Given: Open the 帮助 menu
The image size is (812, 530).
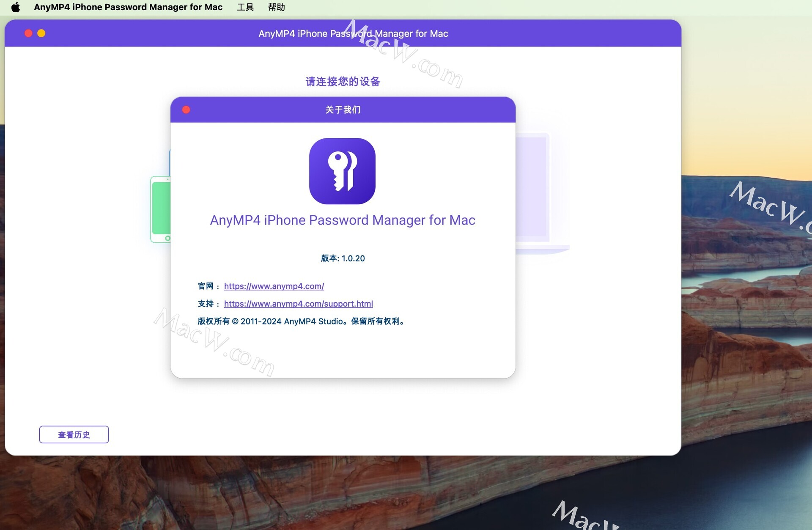Looking at the screenshot, I should click(x=277, y=7).
